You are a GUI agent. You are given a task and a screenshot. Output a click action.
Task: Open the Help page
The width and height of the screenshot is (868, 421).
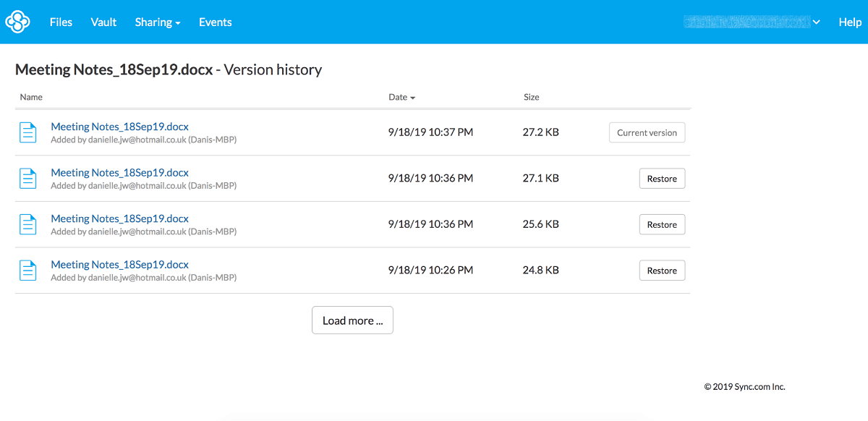point(850,22)
